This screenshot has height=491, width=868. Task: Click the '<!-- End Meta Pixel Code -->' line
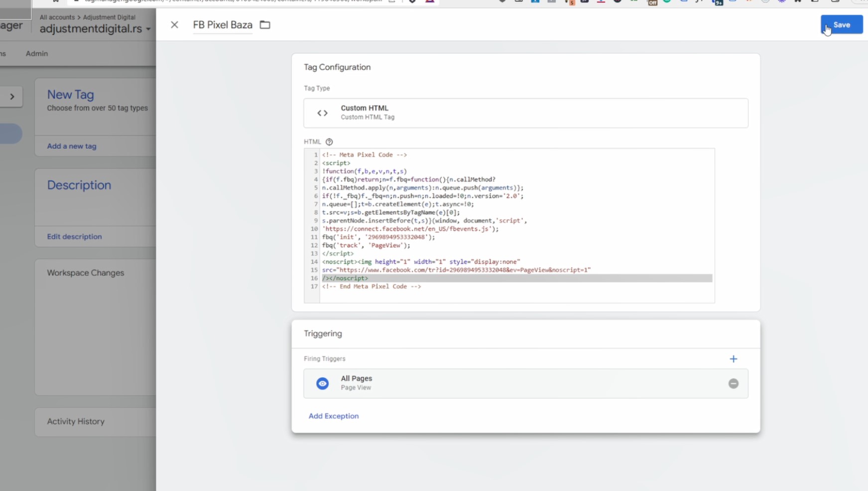[x=372, y=287]
